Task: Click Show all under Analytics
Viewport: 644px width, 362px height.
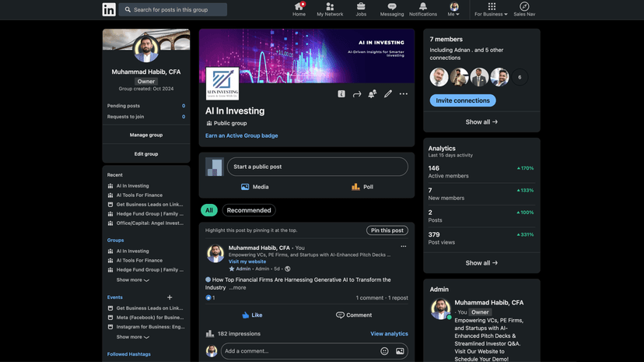Action: (481, 263)
